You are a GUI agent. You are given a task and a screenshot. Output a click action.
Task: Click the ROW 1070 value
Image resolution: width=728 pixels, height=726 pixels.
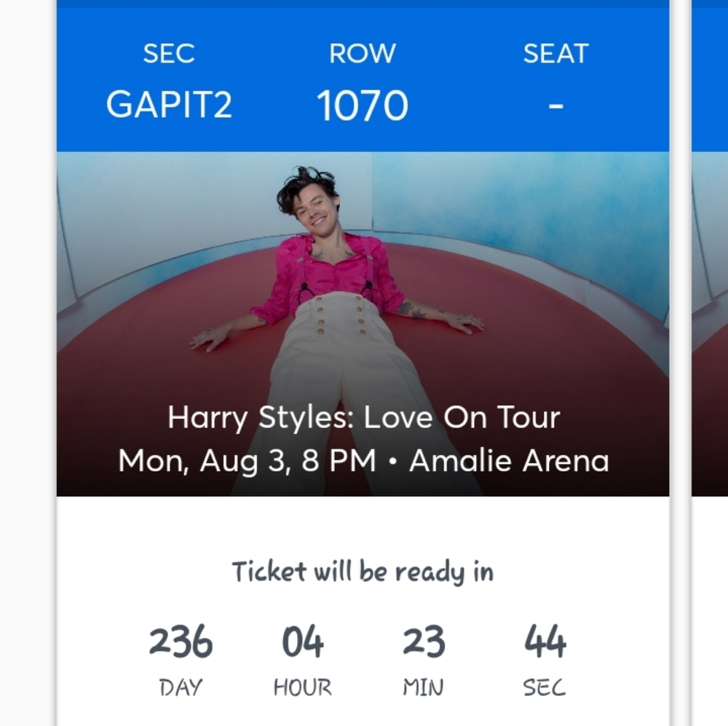pyautogui.click(x=362, y=104)
